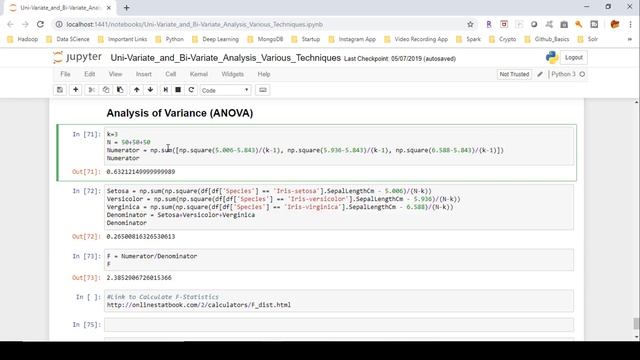The width and height of the screenshot is (640, 360).
Task: Click Out[71] numerator output value
Action: [141, 172]
